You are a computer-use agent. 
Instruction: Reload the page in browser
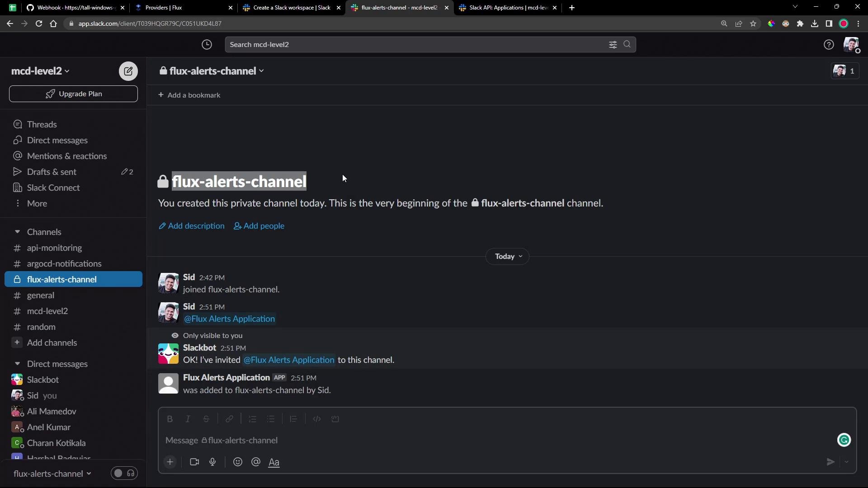[39, 23]
